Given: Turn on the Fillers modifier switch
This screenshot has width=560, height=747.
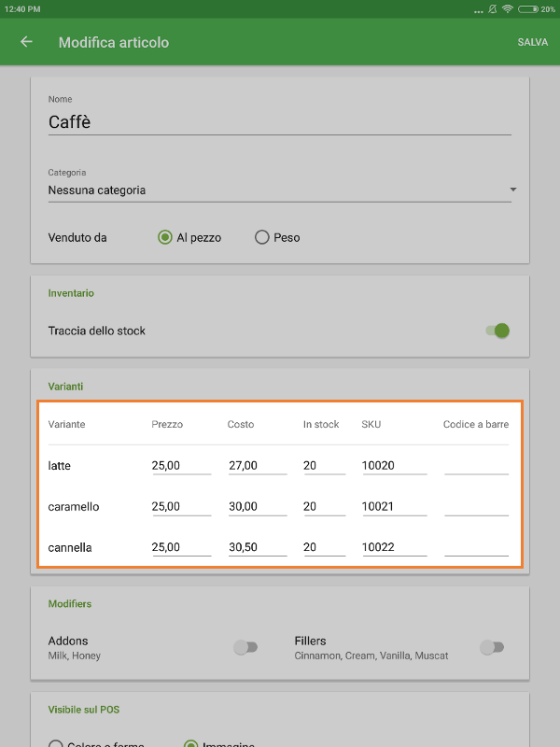Looking at the screenshot, I should click(x=491, y=647).
